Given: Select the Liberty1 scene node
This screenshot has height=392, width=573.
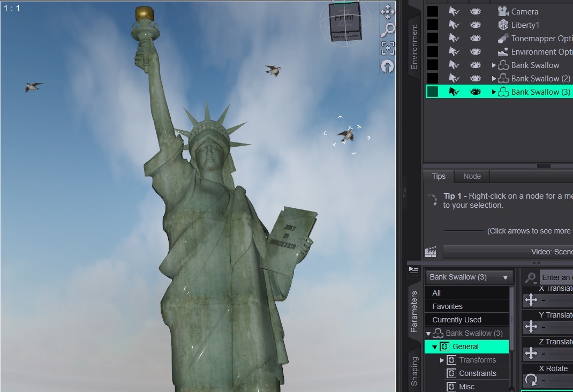Looking at the screenshot, I should (525, 25).
